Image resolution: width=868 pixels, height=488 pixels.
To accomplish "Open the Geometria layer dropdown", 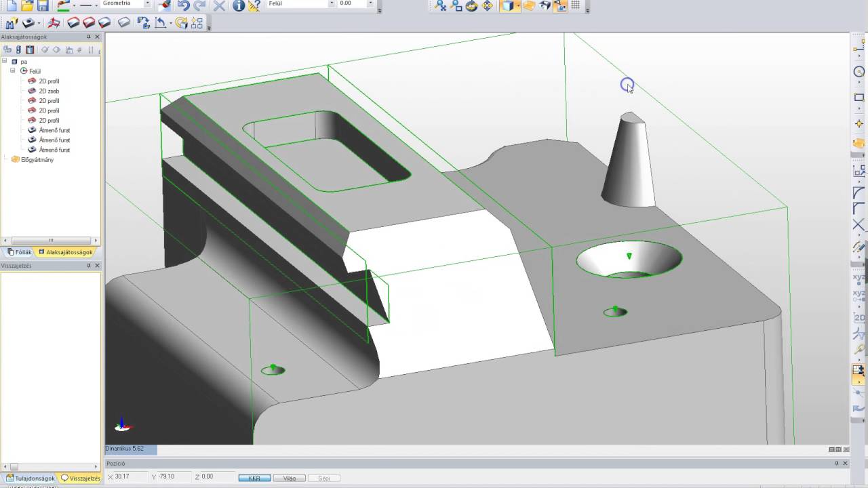I will click(x=147, y=3).
